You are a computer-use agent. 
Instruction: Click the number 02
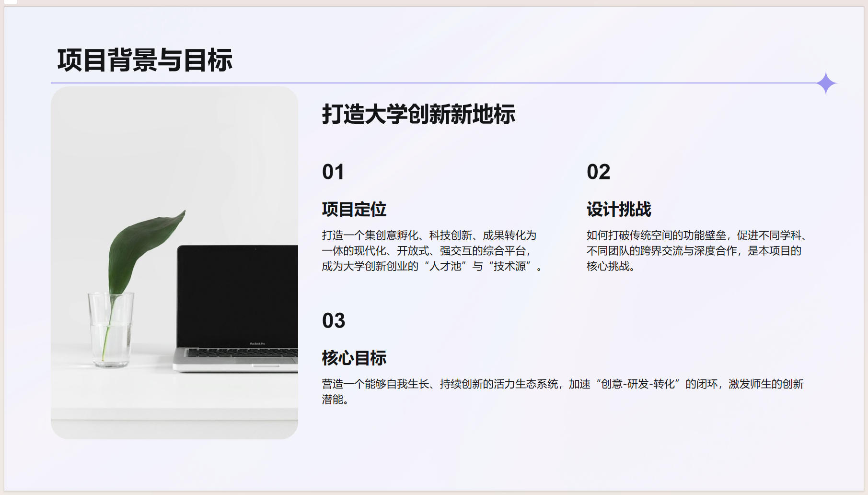598,172
